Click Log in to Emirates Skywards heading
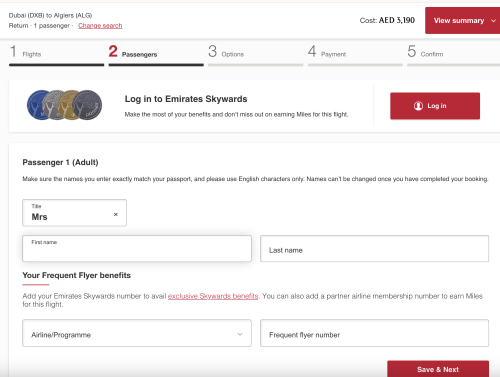The width and height of the screenshot is (500, 377). tap(186, 99)
